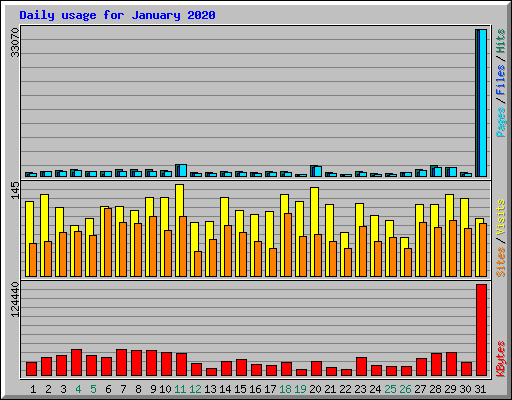
Task: Click the day 22 axis label
Action: [x=345, y=389]
